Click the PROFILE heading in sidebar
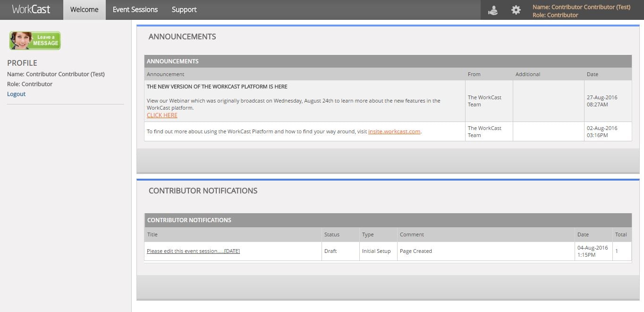This screenshot has height=312, width=644. (22, 63)
